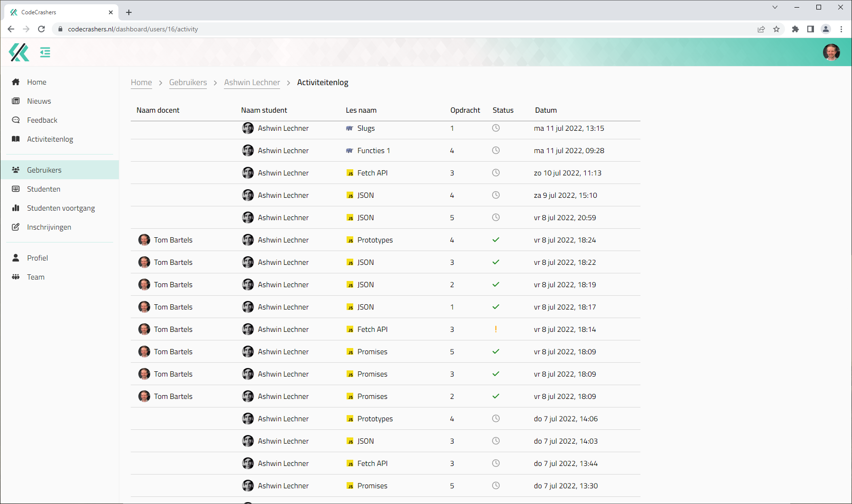Open the user profile avatar in header
Screen dimensions: 852x504
tap(831, 52)
